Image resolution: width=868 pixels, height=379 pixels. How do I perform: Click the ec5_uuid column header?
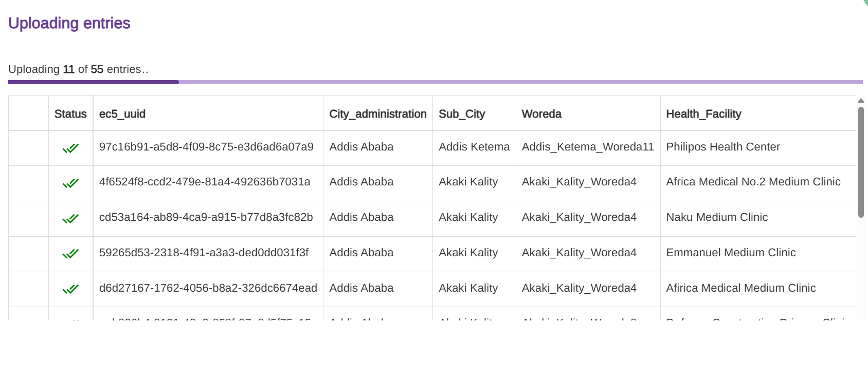122,114
